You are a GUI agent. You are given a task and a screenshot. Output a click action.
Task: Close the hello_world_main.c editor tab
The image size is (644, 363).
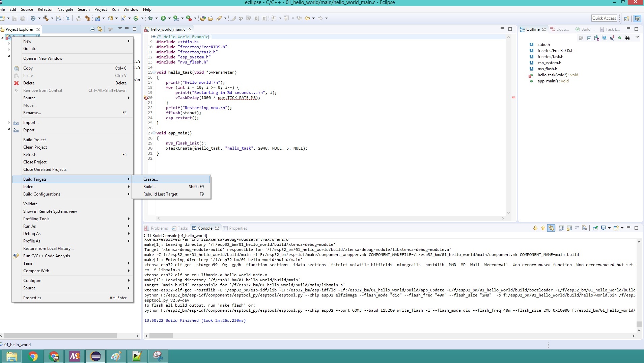click(190, 29)
